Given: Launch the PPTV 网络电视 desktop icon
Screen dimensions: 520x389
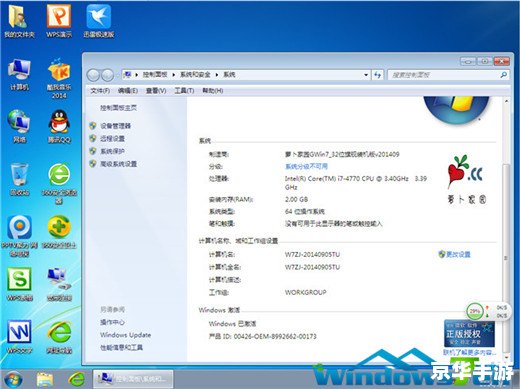Looking at the screenshot, I should pos(19,236).
